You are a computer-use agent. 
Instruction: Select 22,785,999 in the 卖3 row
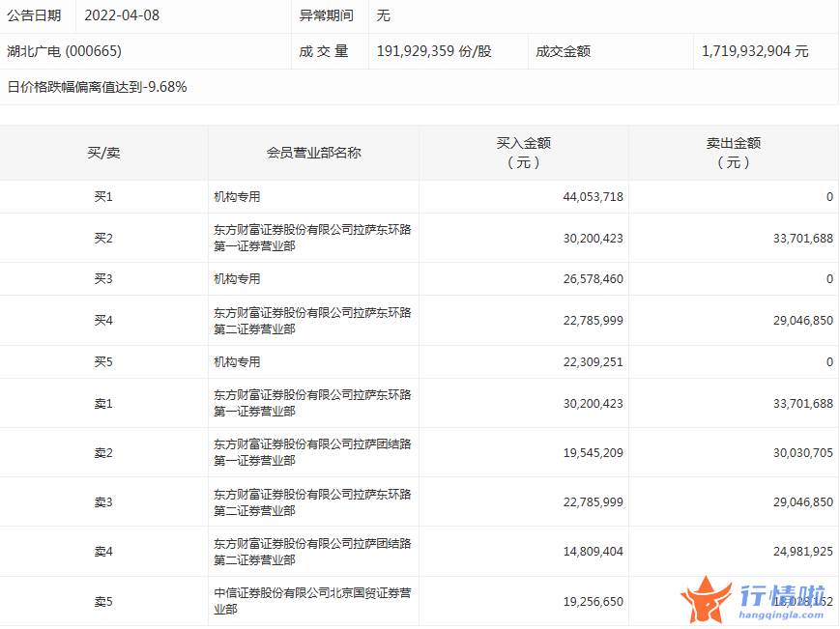click(x=594, y=502)
